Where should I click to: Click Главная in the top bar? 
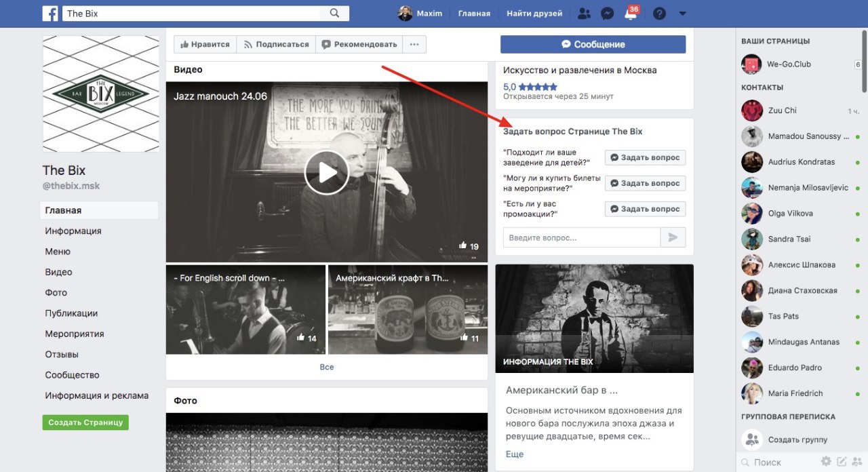point(474,14)
